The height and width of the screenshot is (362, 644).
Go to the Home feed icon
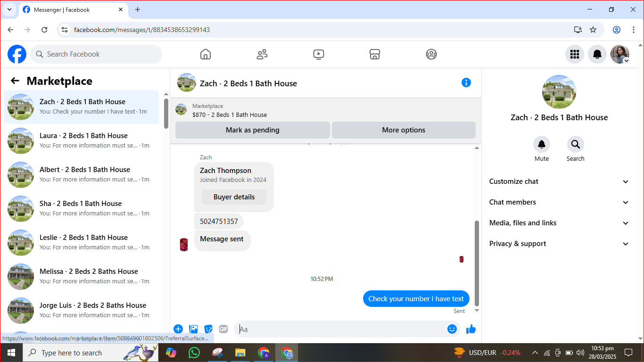(x=206, y=54)
